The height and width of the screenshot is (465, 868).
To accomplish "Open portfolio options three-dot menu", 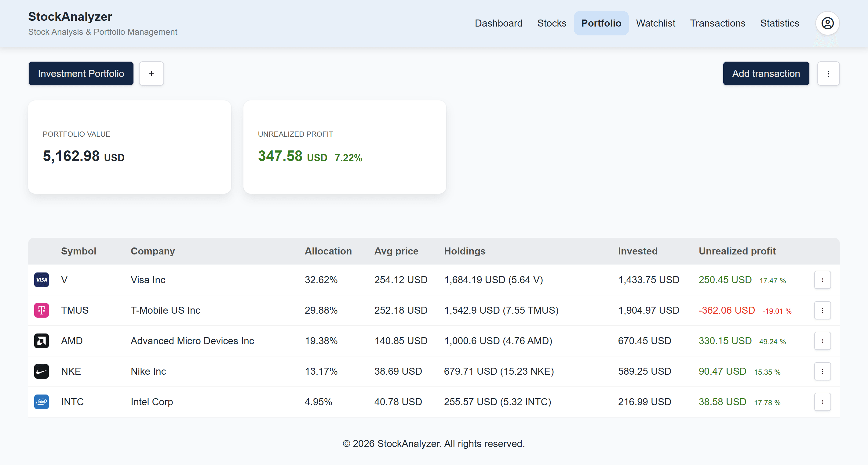I will (828, 74).
